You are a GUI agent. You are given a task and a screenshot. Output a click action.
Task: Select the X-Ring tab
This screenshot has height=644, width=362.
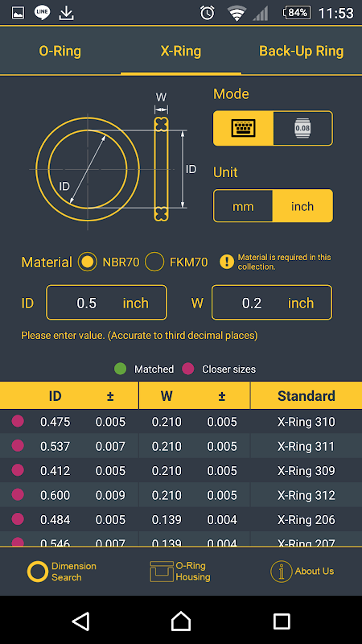(181, 52)
